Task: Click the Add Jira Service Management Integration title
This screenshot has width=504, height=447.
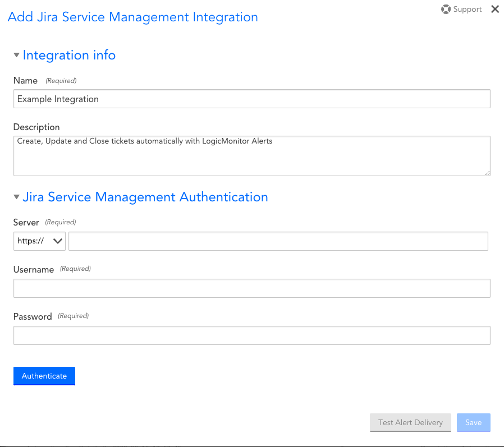Action: (133, 17)
